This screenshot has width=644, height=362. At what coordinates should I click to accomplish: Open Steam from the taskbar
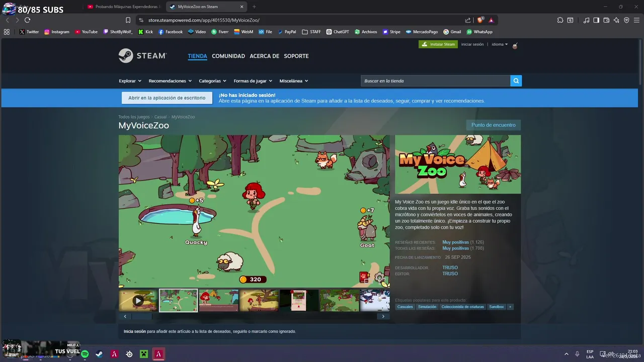pos(100,354)
